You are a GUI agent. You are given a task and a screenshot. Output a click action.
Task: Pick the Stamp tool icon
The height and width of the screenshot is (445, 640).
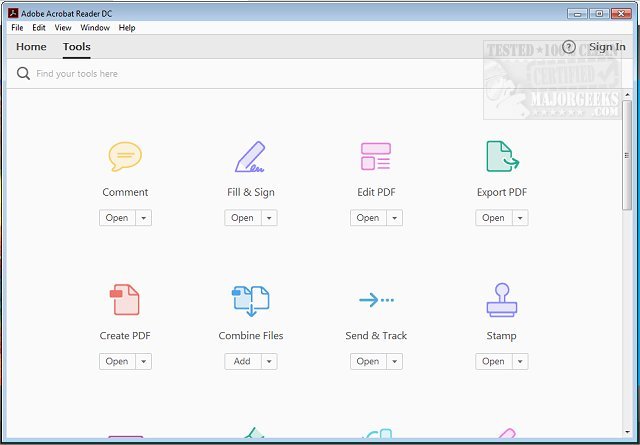[x=501, y=300]
